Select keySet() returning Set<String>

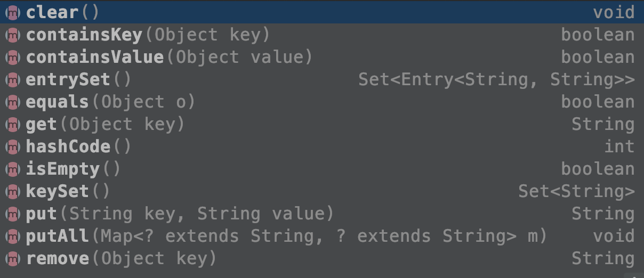pos(322,191)
